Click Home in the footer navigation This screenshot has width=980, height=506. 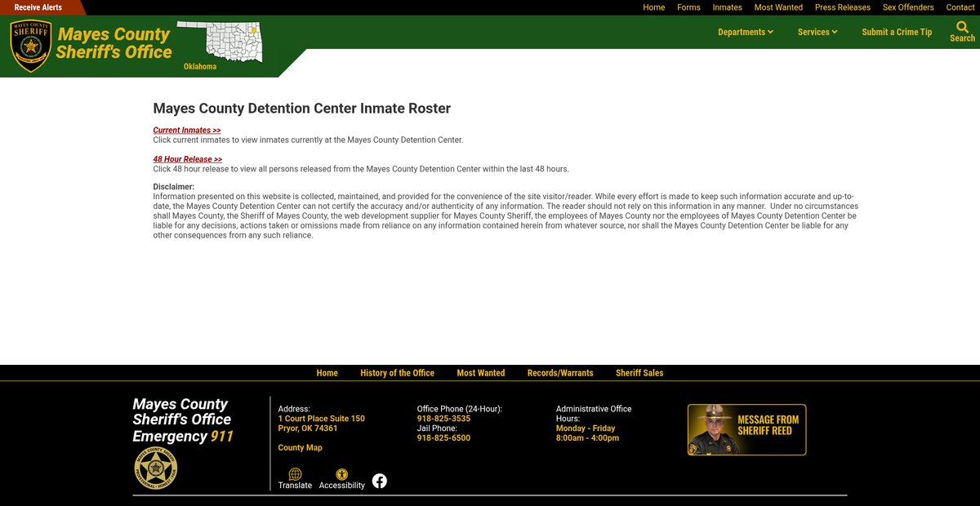327,373
